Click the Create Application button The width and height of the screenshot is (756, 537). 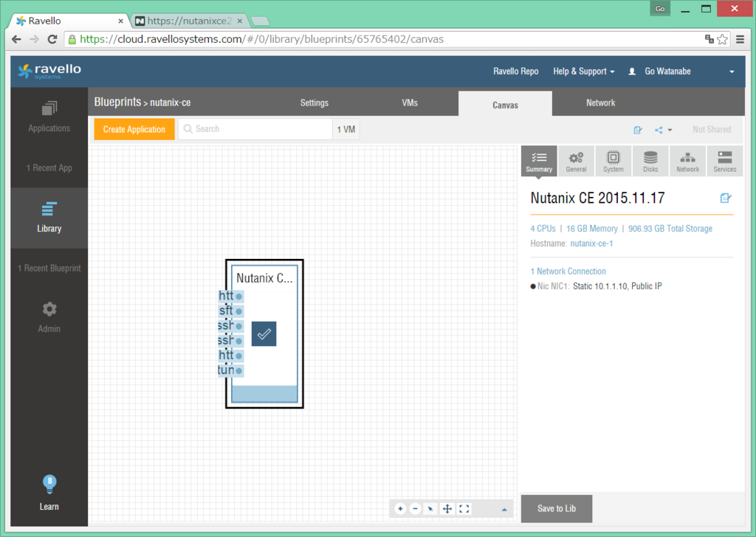(134, 130)
